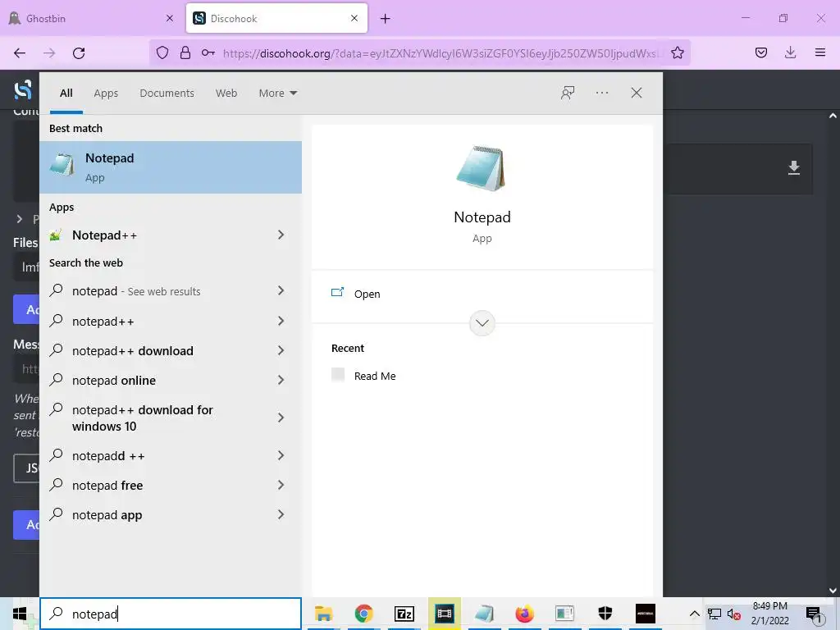Go back in Firefox
This screenshot has height=630, width=840.
(x=20, y=52)
